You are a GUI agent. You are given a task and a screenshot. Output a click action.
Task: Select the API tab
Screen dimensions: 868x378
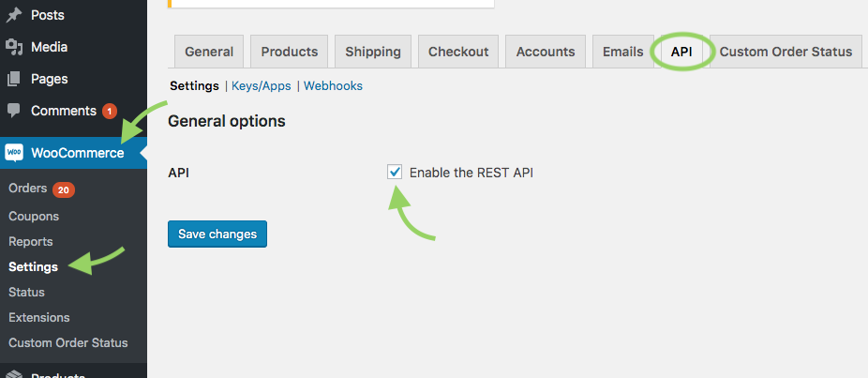point(681,52)
